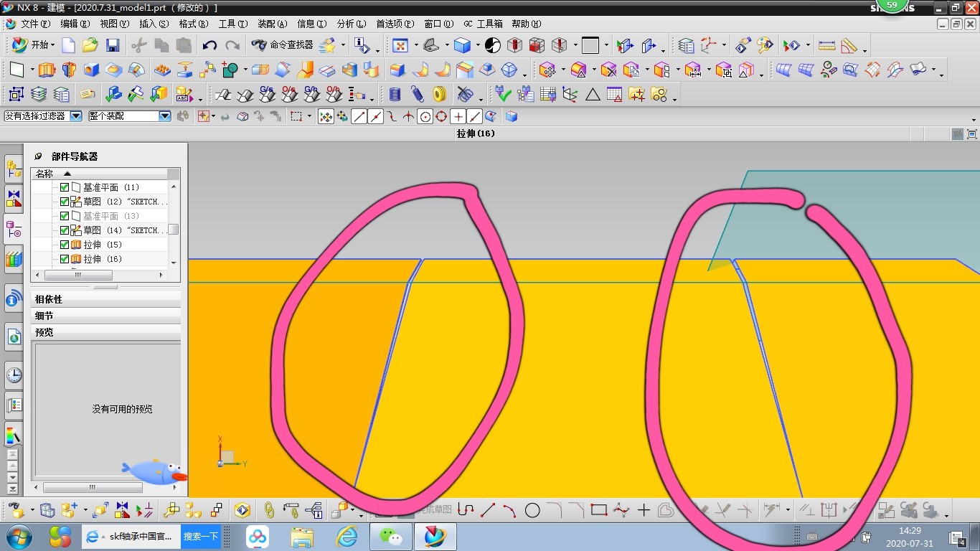This screenshot has width=980, height=551.
Task: Click the Windows Start orb
Action: point(19,536)
